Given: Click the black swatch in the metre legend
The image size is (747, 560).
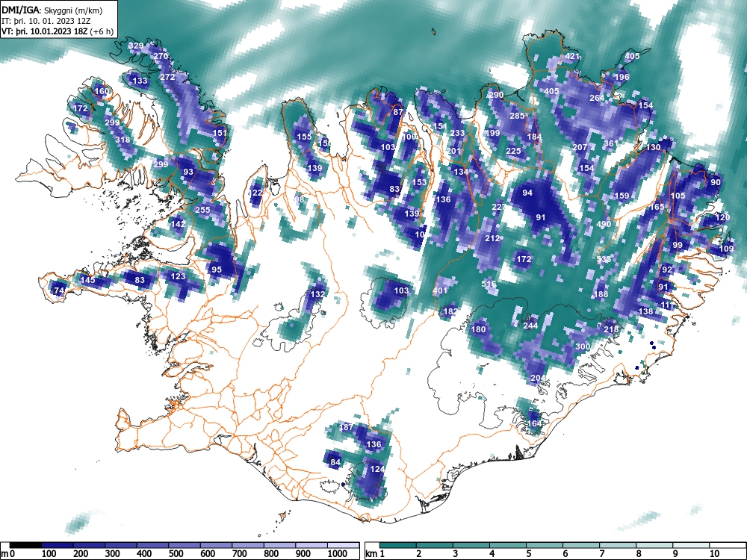Looking at the screenshot, I should [25, 545].
